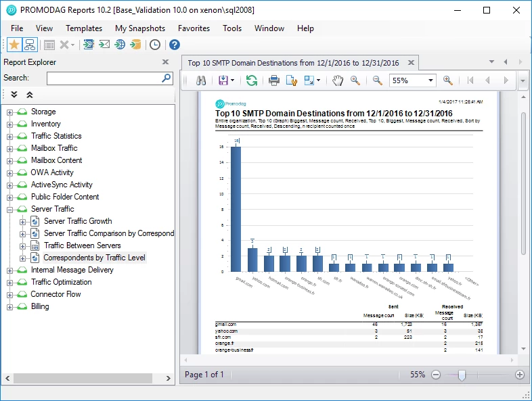
Task: Go to previous page of report
Action: (x=487, y=80)
